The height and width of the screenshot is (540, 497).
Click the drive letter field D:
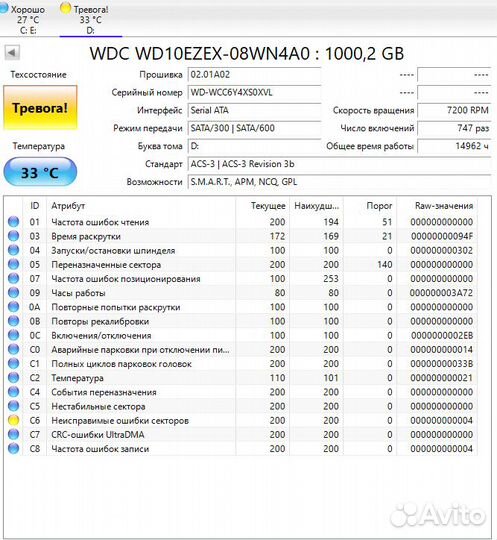pyautogui.click(x=254, y=146)
